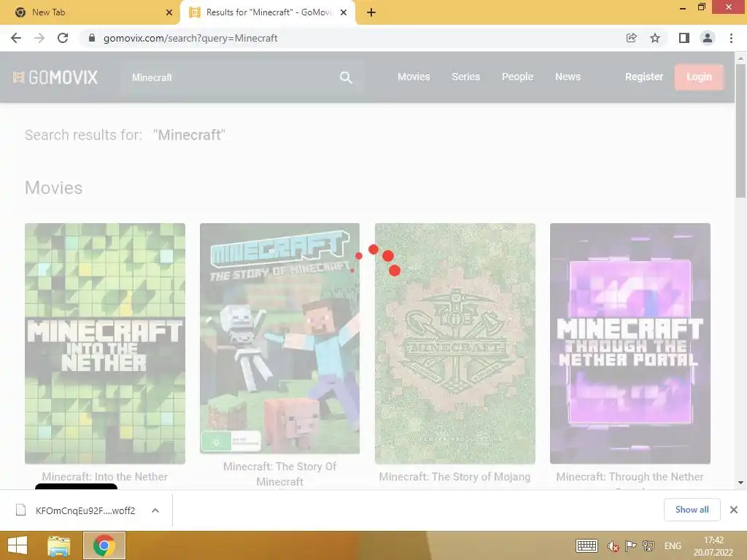Click the muted volume tray icon

tap(613, 546)
